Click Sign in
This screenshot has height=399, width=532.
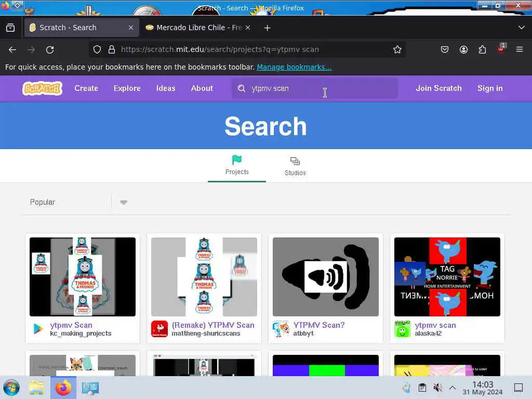490,88
